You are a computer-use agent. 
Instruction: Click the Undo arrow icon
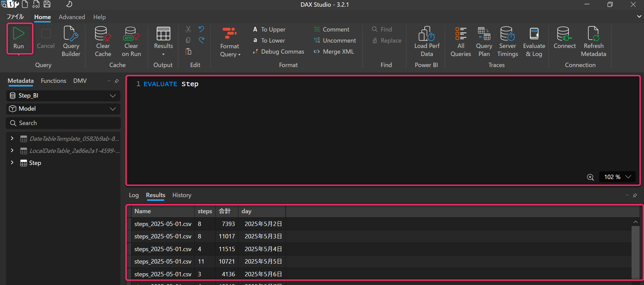click(201, 29)
